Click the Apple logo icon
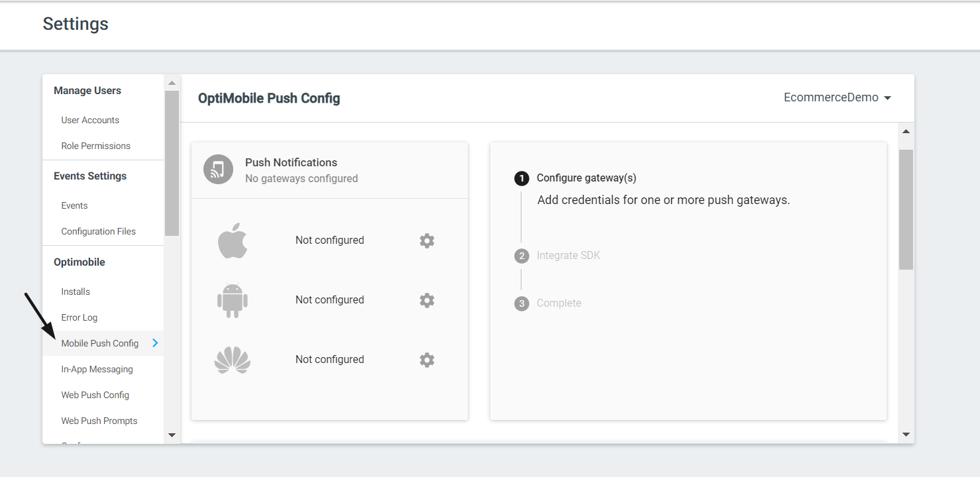 [233, 240]
